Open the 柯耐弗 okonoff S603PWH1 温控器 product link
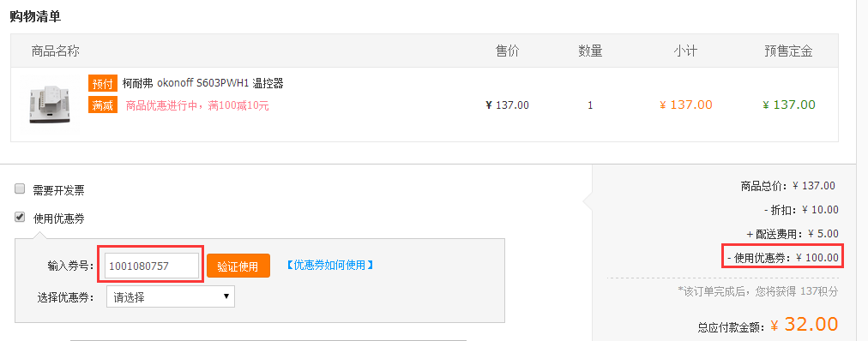 [203, 83]
